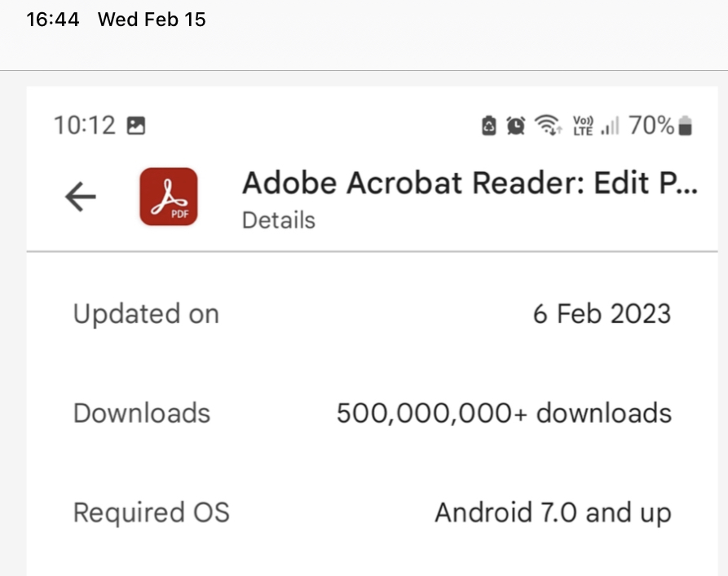
Task: Tap the battery recycle status icon
Action: pos(489,126)
